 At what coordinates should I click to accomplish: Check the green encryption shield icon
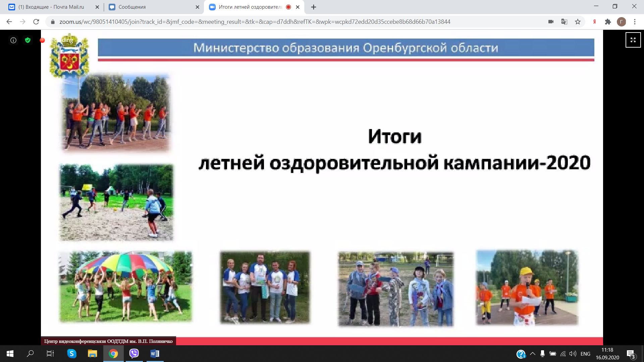tap(28, 40)
